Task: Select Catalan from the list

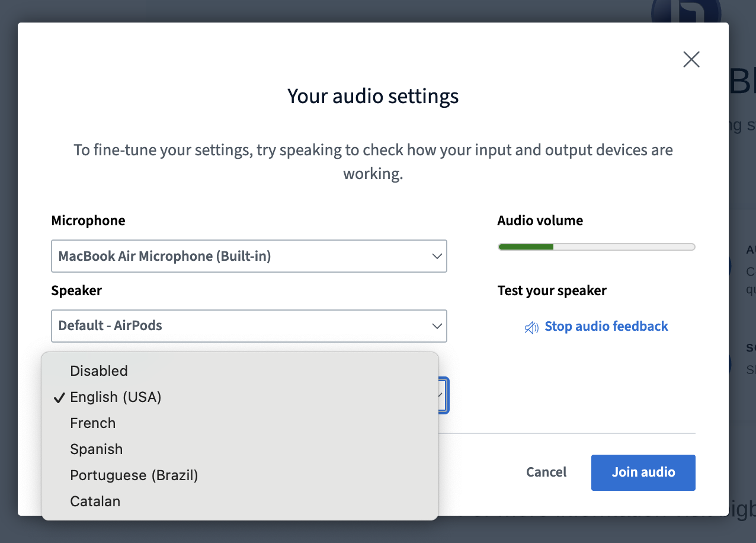Action: (240, 502)
